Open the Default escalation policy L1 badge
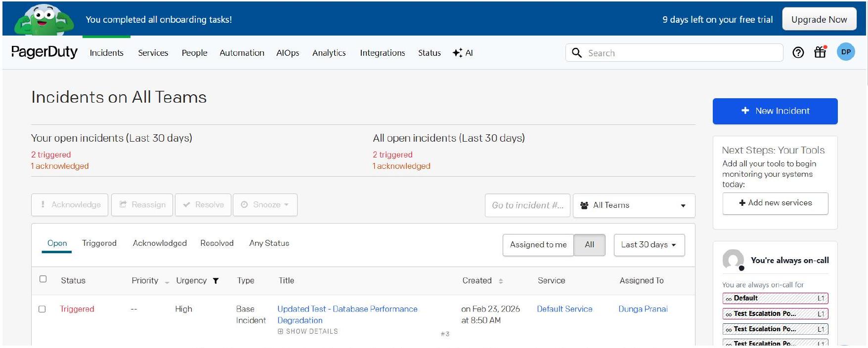The image size is (868, 348). (775, 299)
